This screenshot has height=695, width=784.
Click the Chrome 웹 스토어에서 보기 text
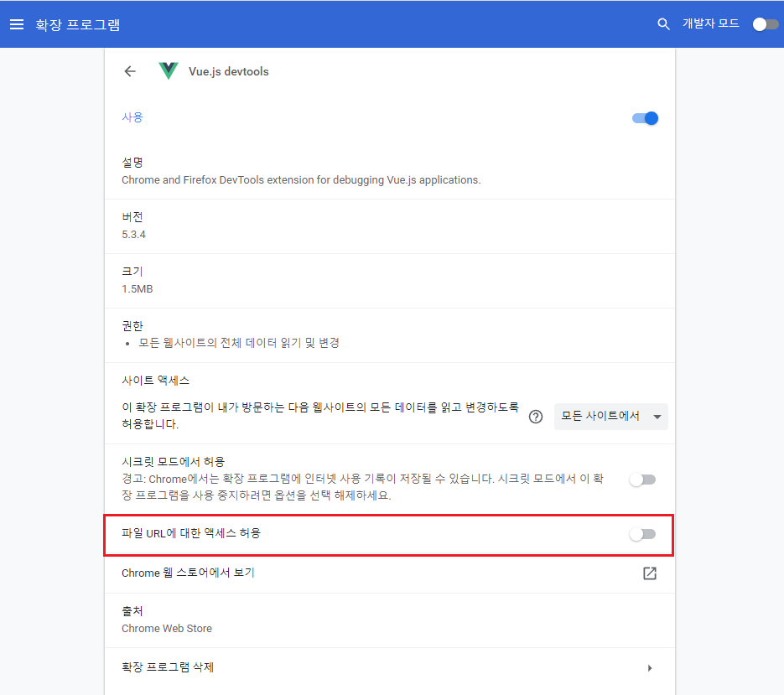[x=188, y=573]
